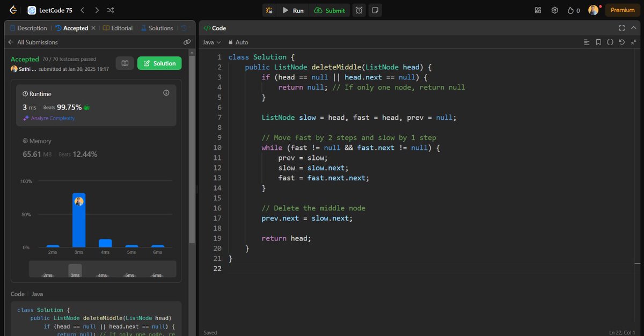
Task: Select the Code panel tab
Action: click(x=215, y=28)
